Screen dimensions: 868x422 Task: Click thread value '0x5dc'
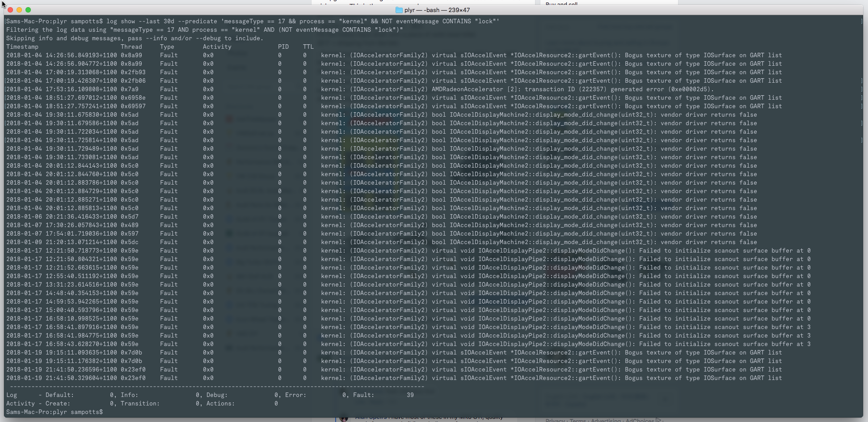tap(130, 242)
